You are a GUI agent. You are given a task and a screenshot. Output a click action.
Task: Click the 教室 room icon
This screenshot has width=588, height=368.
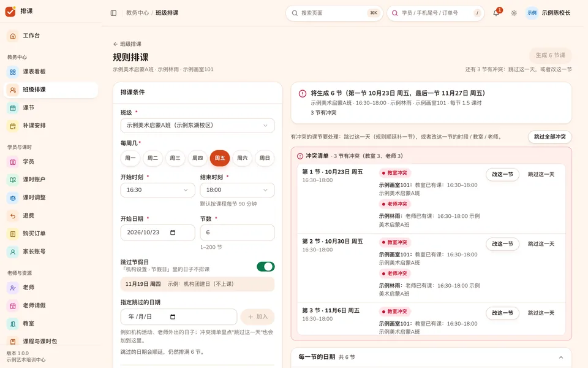[13, 324]
